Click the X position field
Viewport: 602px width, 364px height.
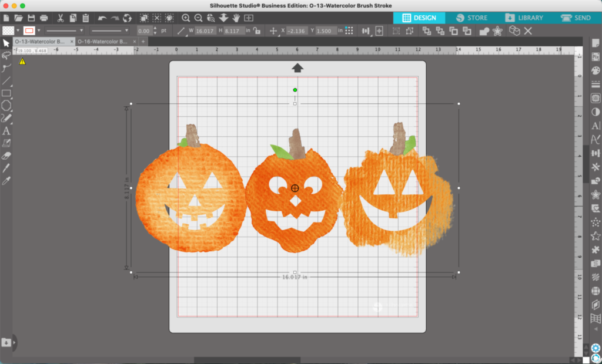pos(296,31)
